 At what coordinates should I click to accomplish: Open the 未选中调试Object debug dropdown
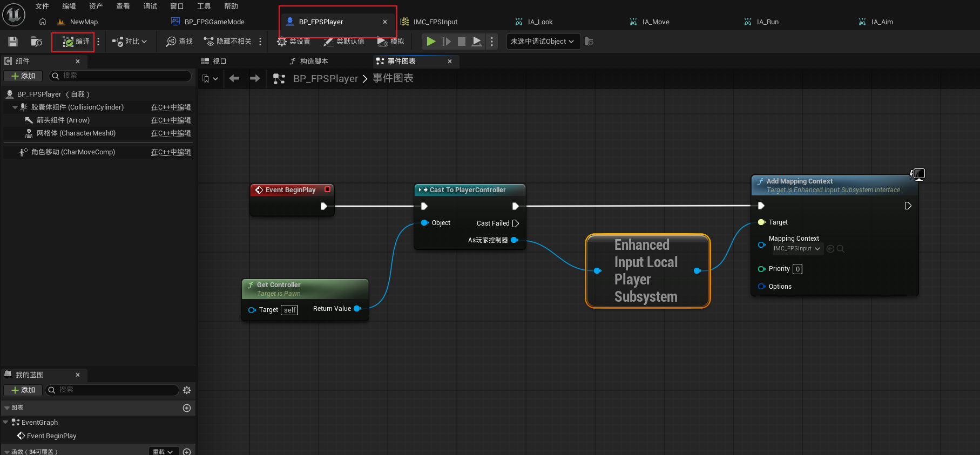click(543, 42)
